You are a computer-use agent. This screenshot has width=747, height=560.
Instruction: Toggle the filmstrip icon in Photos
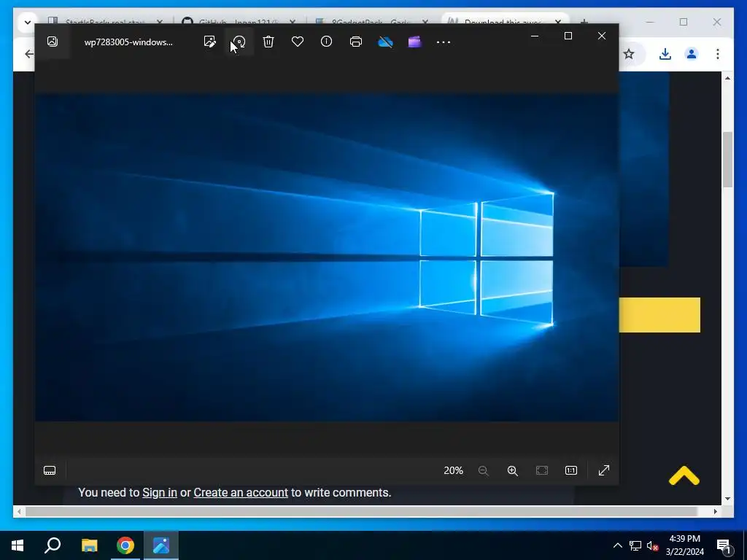click(x=50, y=470)
